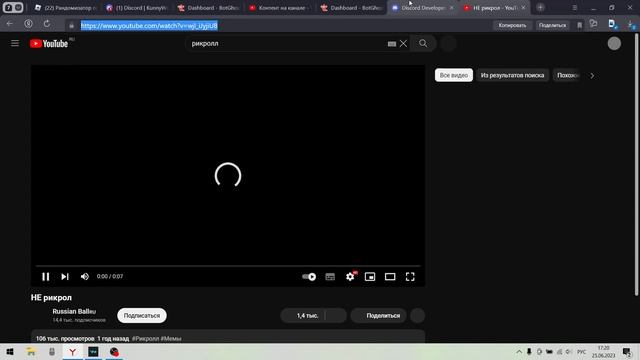
Task: Go to the YouTube home logo
Action: [x=49, y=43]
